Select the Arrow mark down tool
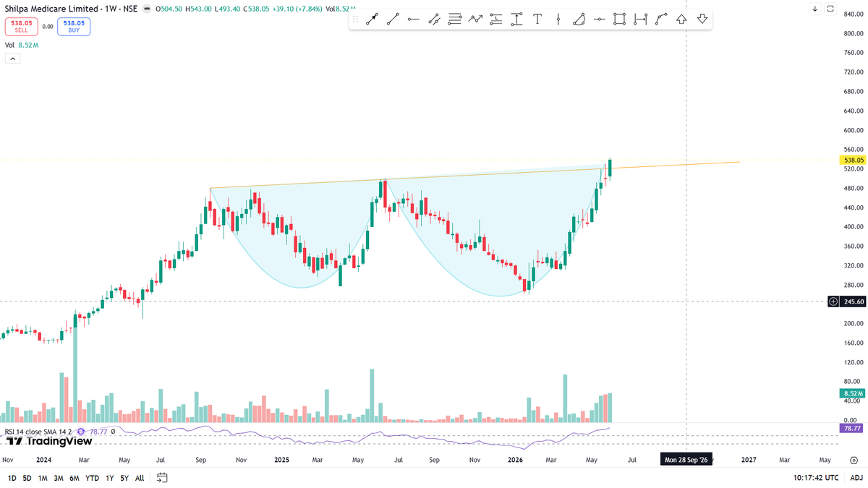 tap(702, 20)
